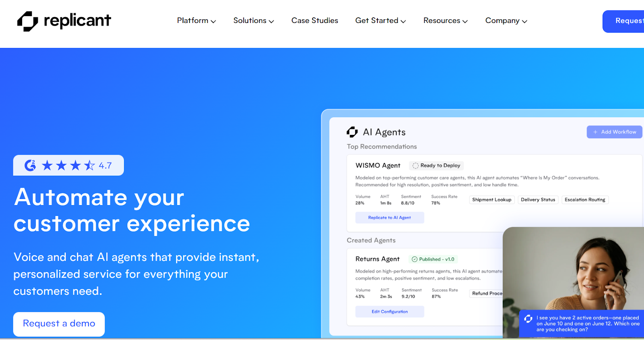Expand the Get Started chevron
The width and height of the screenshot is (644, 340).
click(403, 21)
